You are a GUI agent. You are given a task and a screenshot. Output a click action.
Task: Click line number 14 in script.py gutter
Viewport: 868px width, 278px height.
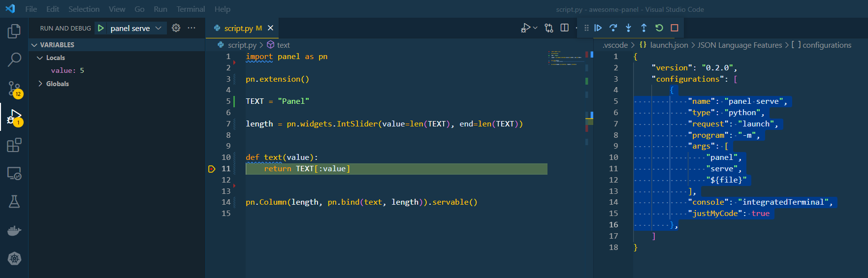click(226, 202)
